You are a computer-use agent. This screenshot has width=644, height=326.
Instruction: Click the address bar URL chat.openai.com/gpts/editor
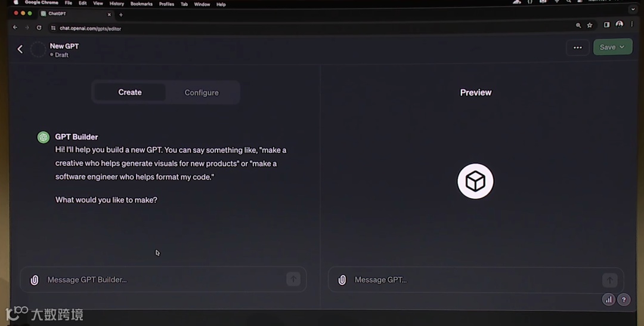pos(91,29)
